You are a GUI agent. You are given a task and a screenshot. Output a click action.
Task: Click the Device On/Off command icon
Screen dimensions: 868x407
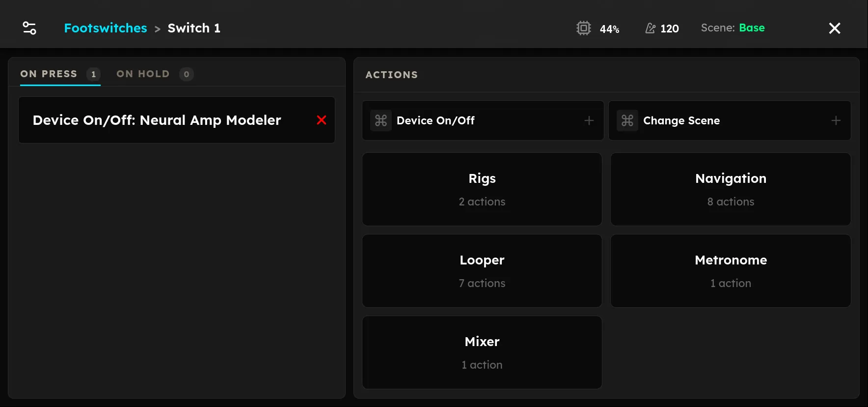pyautogui.click(x=381, y=120)
